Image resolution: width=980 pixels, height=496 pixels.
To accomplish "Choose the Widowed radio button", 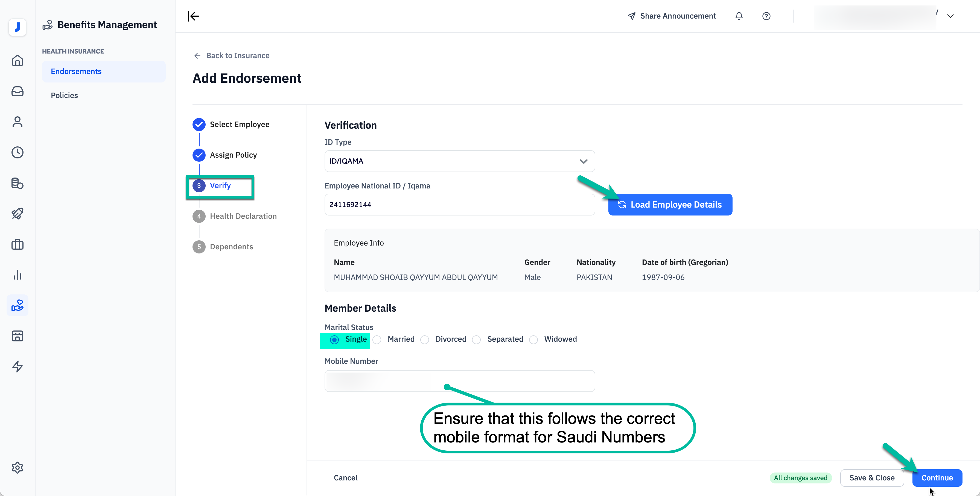I will click(534, 339).
